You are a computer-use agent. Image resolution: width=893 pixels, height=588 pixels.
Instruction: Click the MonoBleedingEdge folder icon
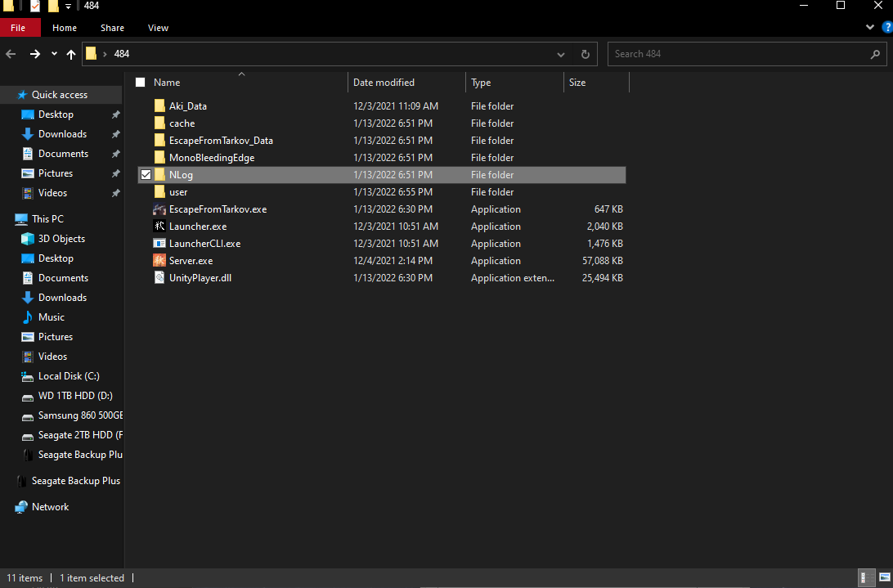[x=159, y=157]
